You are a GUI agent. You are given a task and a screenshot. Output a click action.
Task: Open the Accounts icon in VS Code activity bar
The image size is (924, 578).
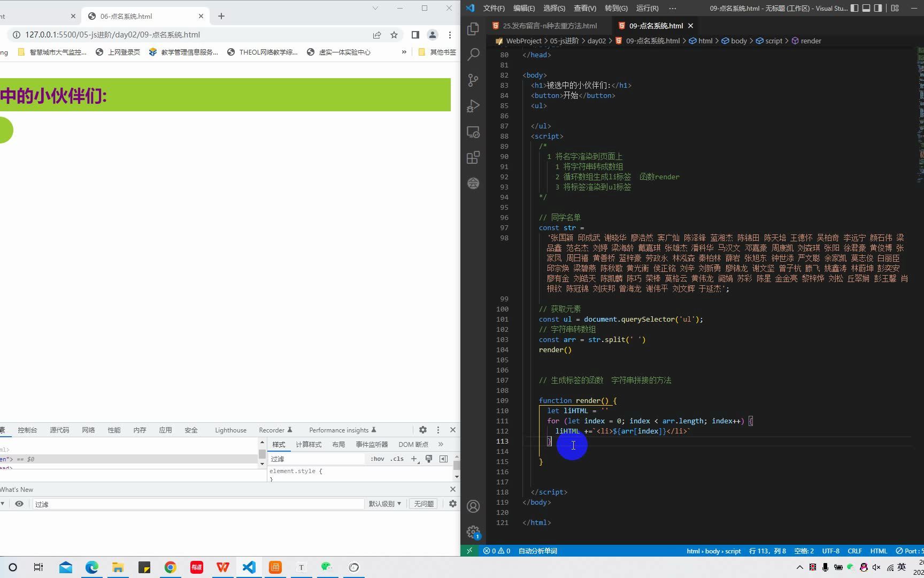click(473, 506)
